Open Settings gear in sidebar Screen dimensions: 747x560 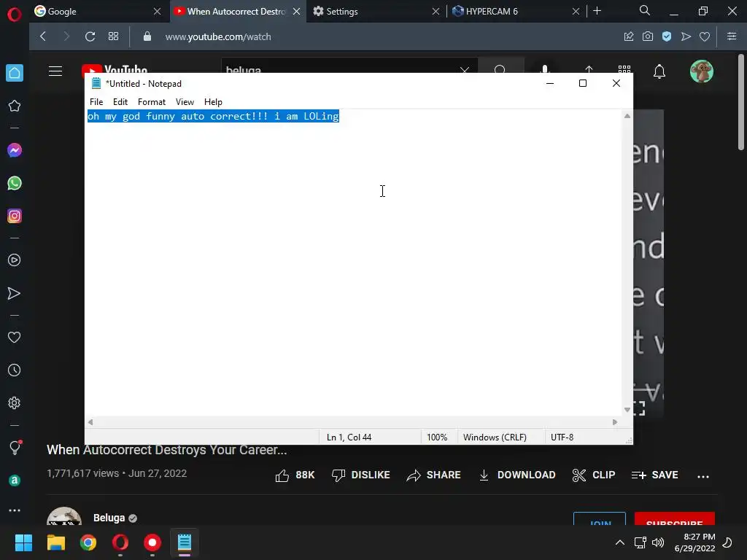click(x=15, y=402)
